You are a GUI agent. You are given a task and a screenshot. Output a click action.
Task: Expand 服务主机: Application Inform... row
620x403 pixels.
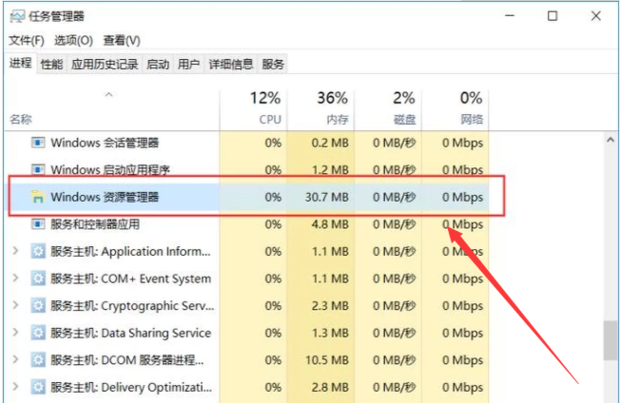(x=15, y=251)
